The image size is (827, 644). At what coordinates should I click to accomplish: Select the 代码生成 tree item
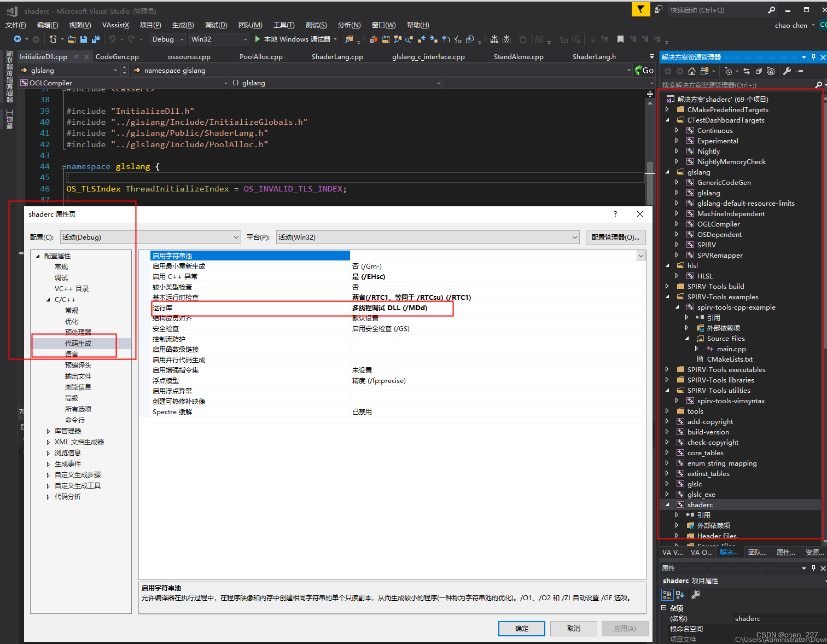pos(78,344)
